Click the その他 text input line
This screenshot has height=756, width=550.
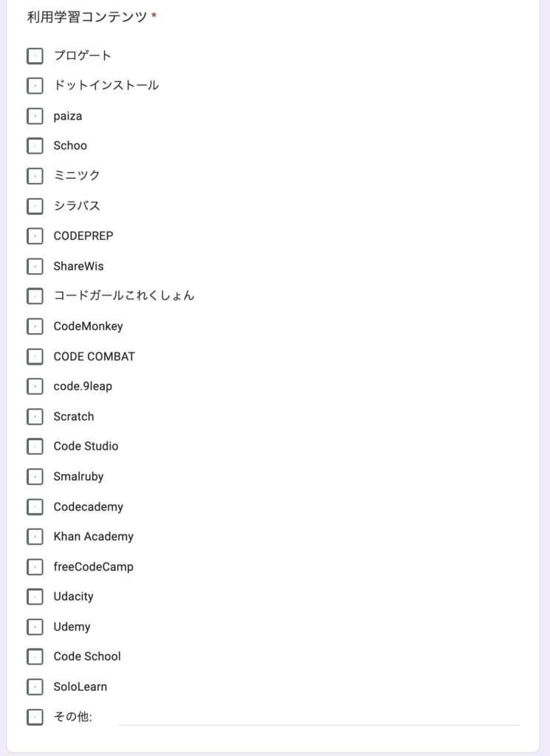[x=319, y=717]
